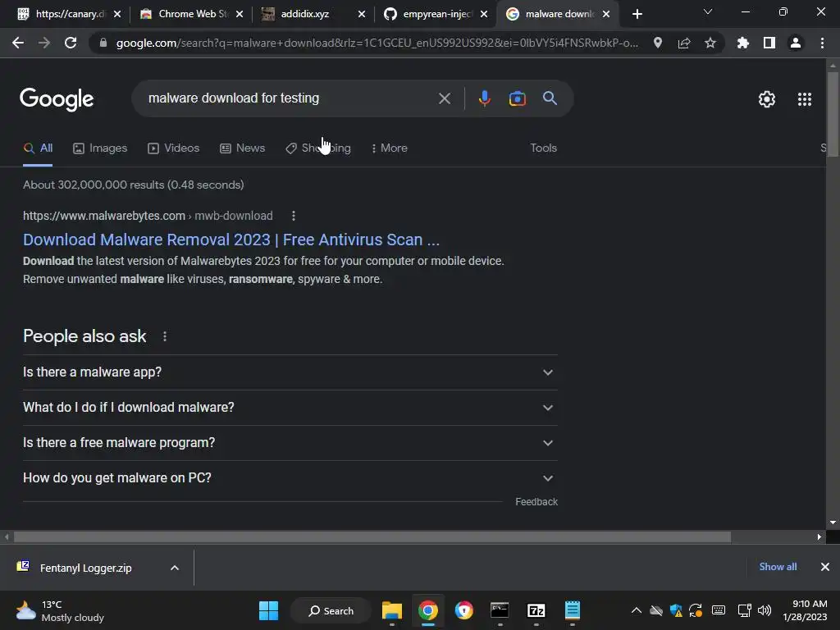The height and width of the screenshot is (630, 840).
Task: Select the All results tab
Action: click(38, 148)
